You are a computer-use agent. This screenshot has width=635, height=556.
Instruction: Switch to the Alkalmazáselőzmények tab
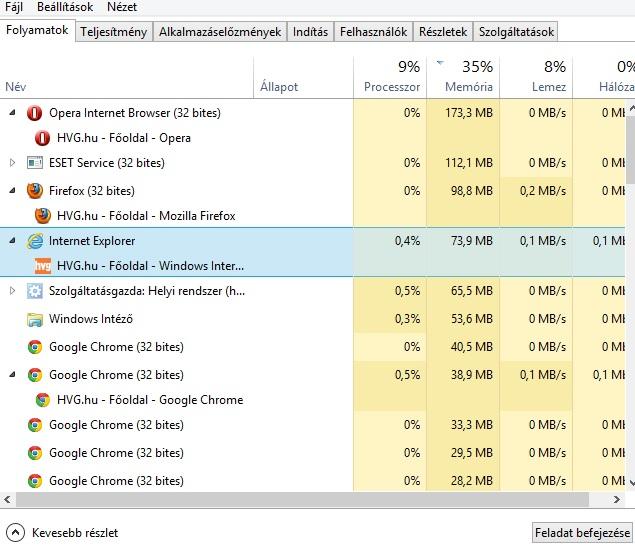220,32
